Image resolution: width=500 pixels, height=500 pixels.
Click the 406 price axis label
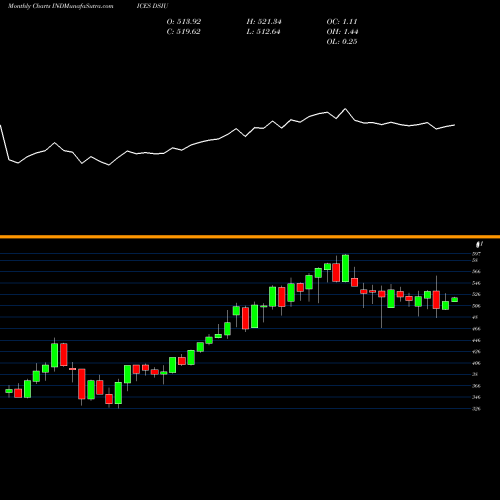click(x=477, y=363)
